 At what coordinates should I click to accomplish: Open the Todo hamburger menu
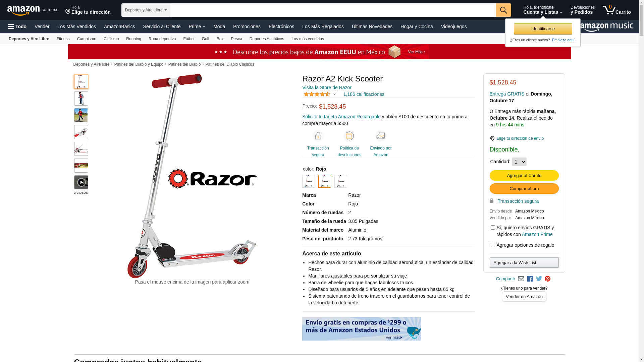17,26
